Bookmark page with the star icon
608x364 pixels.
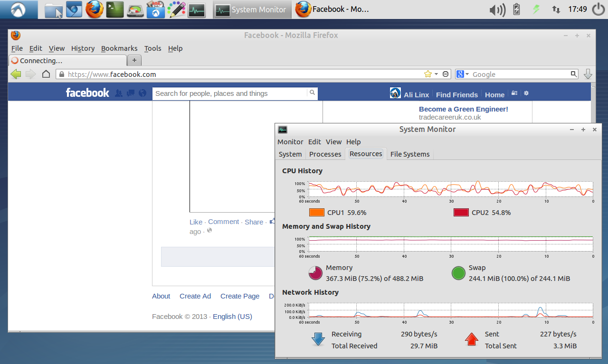coord(427,74)
